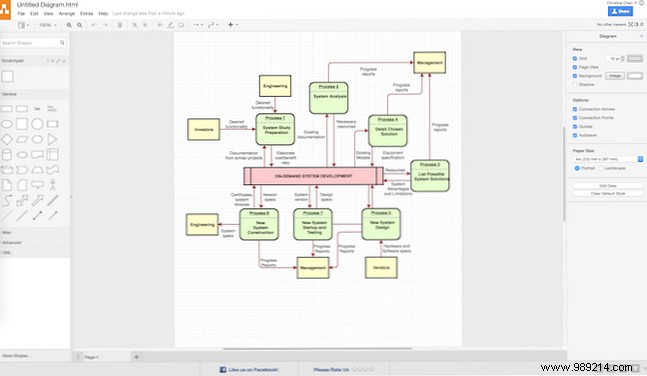Click the zoom out magnifier icon
This screenshot has height=376, width=647.
click(x=79, y=25)
